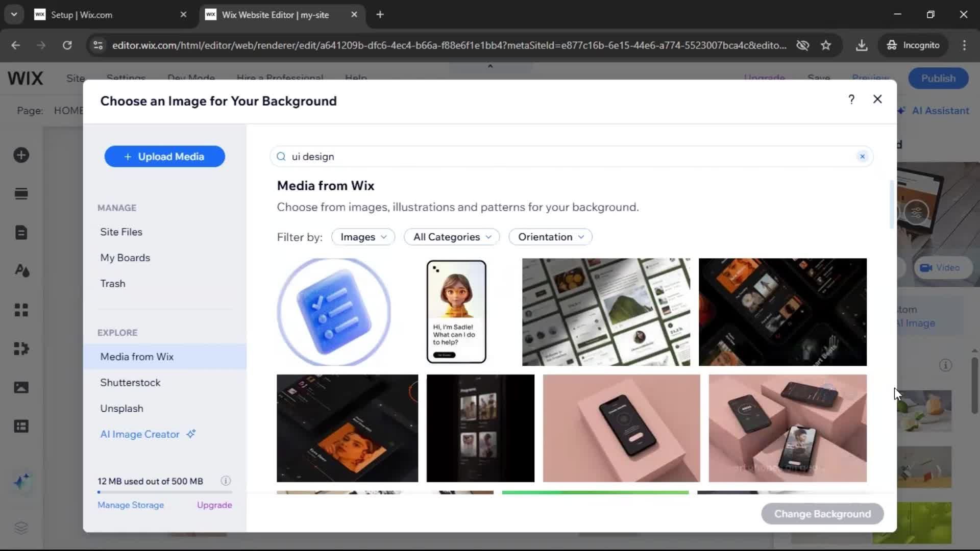The height and width of the screenshot is (551, 980).
Task: Click the Change Background button
Action: point(822,514)
